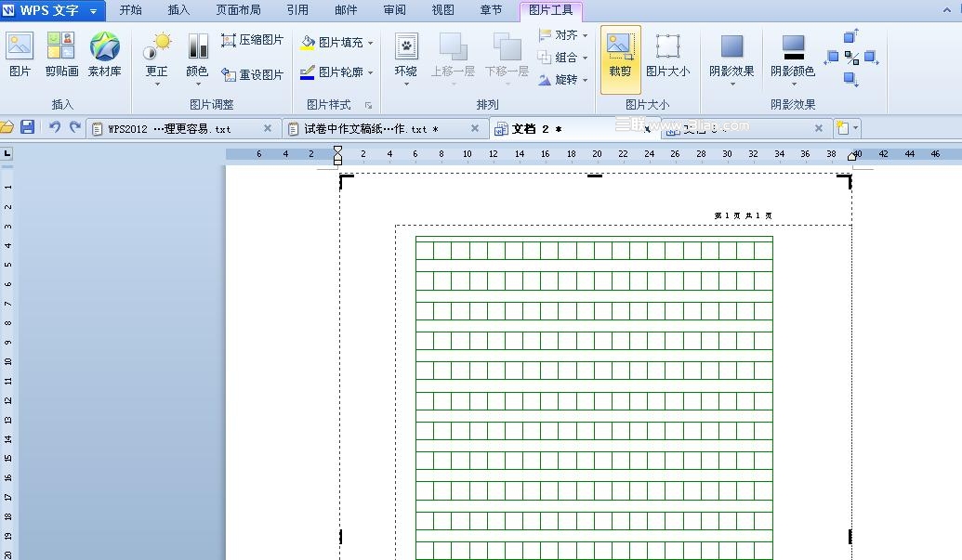Open the 颜色 color adjustment menu
The image size is (962, 560).
coord(197,59)
